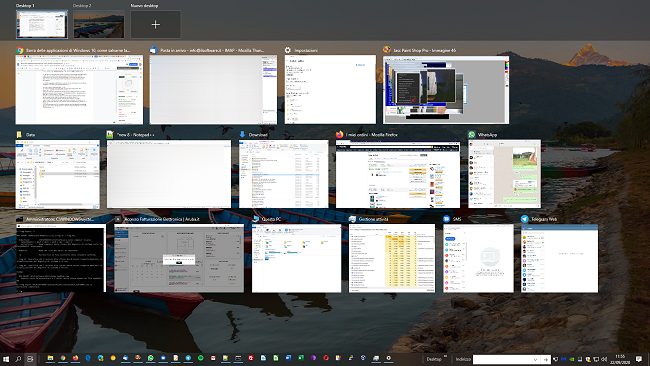Open the I miei ordini Firefox window
Viewport: 650px width, 366px height.
click(x=398, y=174)
